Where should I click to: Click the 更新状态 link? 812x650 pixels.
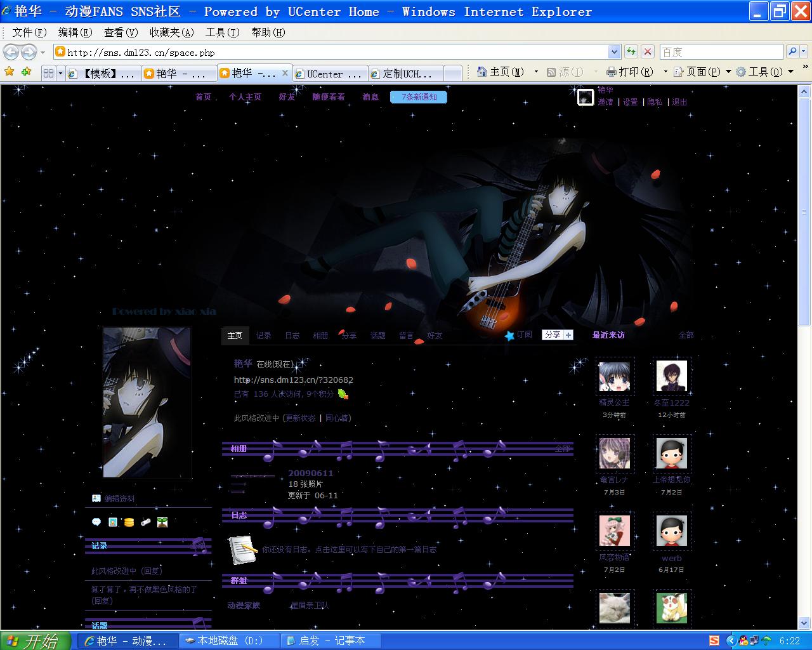pos(301,418)
